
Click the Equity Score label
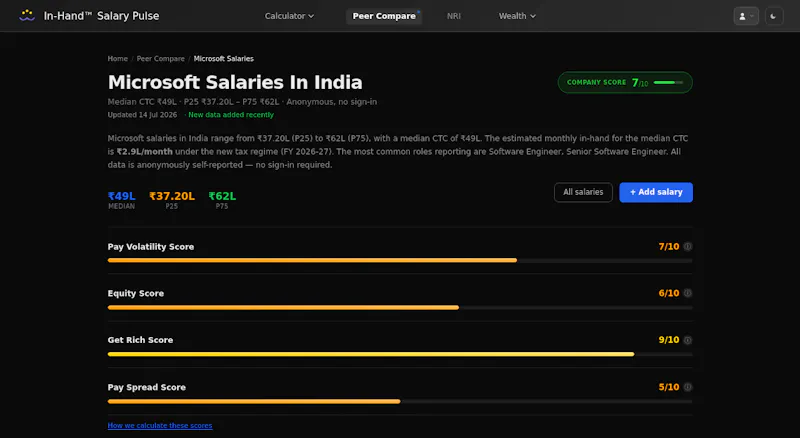(x=136, y=293)
